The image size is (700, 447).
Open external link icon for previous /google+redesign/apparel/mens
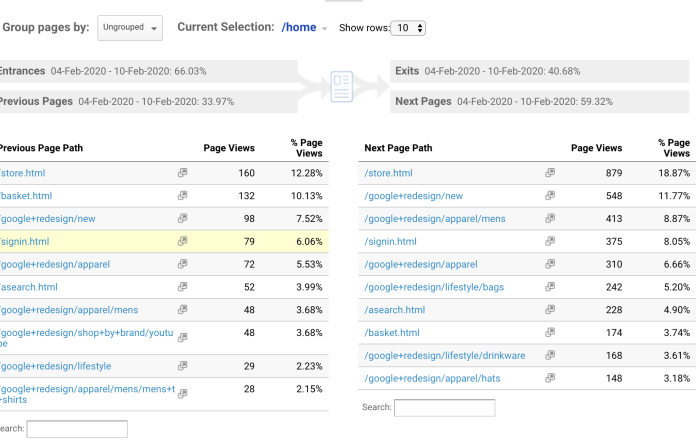coord(182,309)
